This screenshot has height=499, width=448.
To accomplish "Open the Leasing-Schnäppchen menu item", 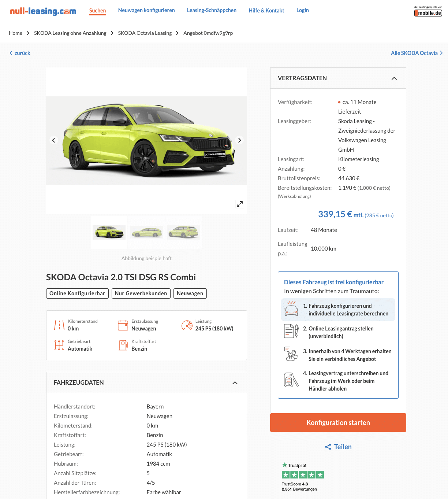I will point(212,10).
